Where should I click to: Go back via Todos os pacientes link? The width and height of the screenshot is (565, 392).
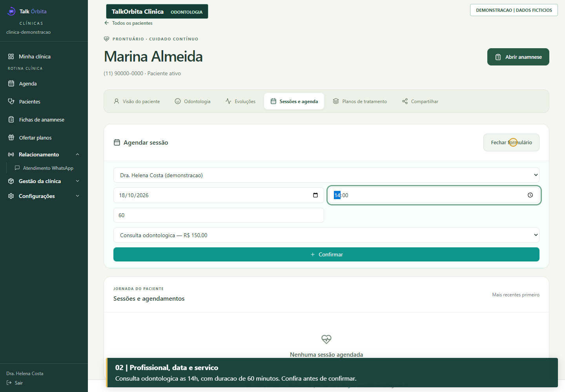(x=128, y=23)
